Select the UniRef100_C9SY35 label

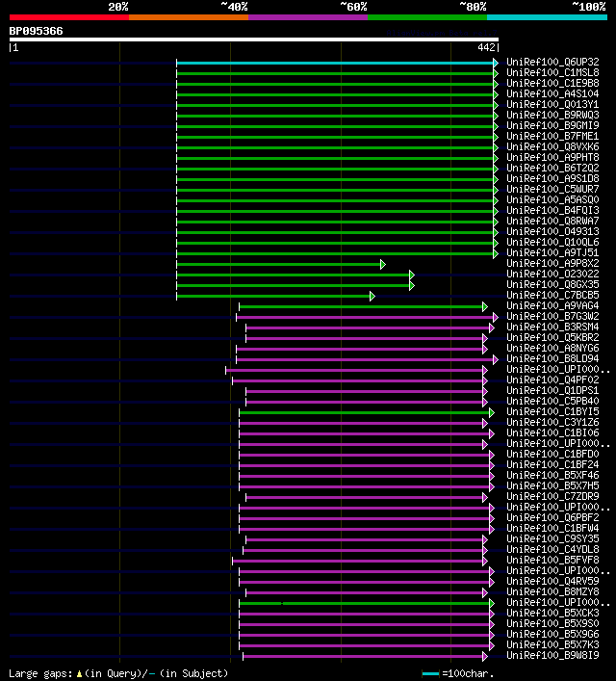click(552, 539)
